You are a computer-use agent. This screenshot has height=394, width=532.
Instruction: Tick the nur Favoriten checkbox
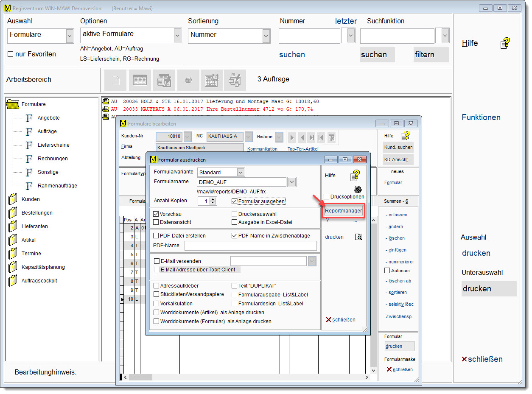(x=11, y=54)
